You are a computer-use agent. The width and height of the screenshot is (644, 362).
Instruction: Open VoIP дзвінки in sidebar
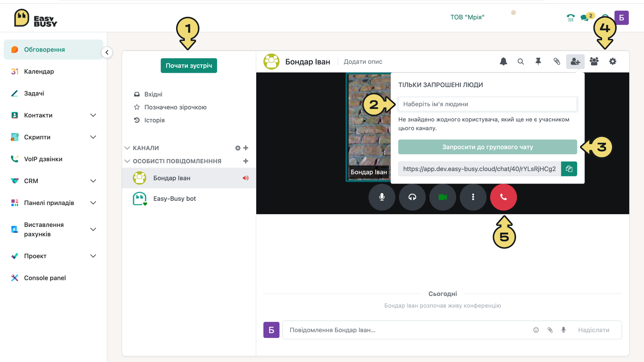pyautogui.click(x=53, y=159)
